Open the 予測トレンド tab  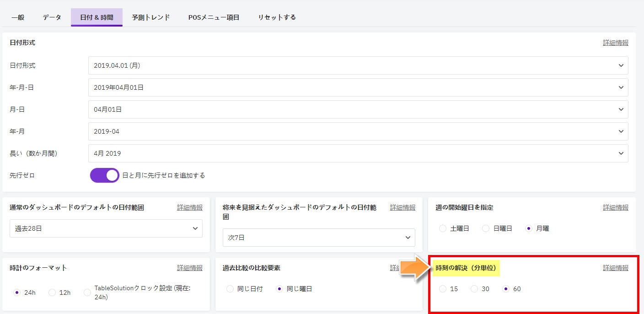pos(151,17)
